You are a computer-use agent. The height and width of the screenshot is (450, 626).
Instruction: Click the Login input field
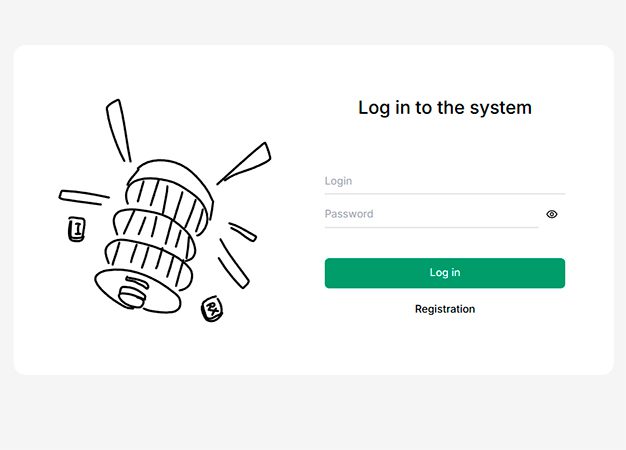click(444, 181)
